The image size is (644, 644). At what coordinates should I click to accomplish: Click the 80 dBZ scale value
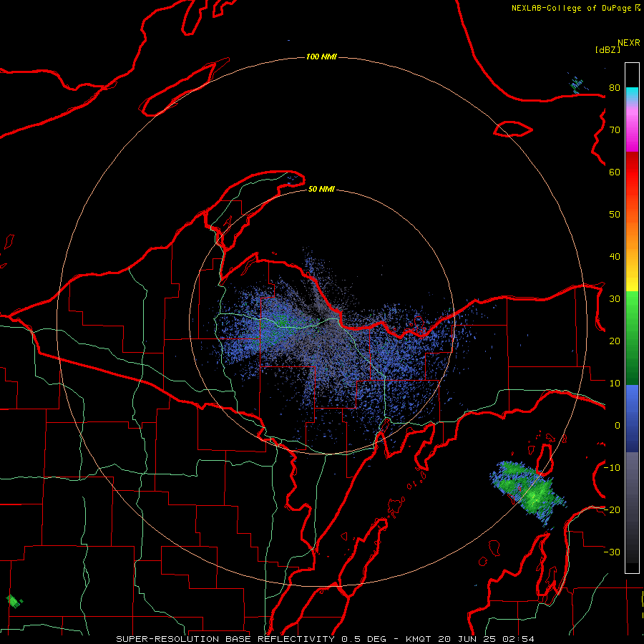615,87
